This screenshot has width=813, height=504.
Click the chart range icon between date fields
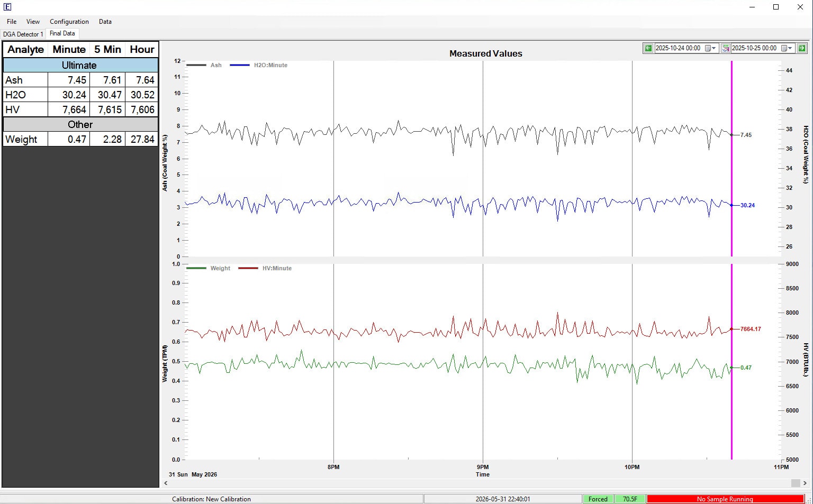point(726,48)
